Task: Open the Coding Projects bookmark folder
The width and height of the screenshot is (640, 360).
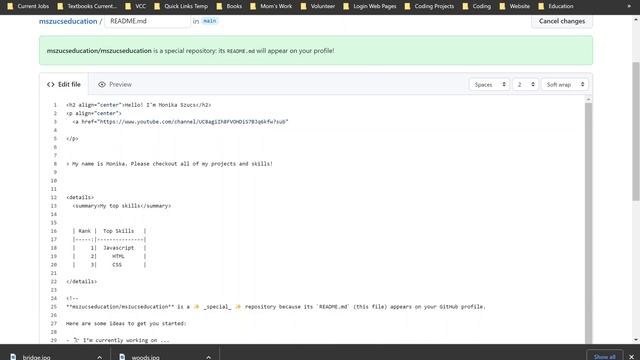Action: (429, 6)
